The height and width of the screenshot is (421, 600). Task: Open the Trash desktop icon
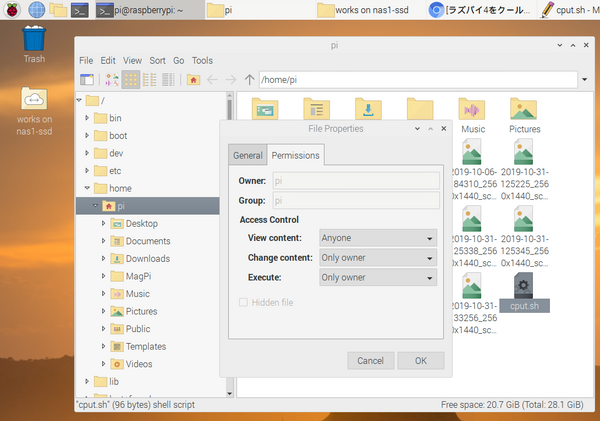point(34,43)
